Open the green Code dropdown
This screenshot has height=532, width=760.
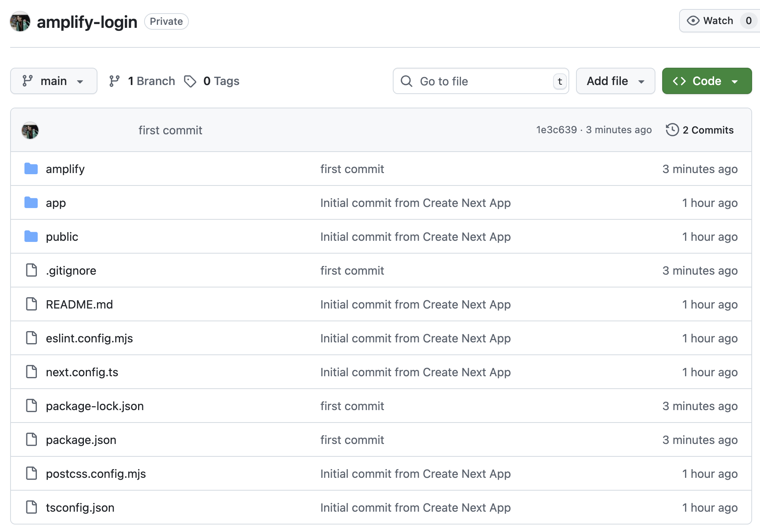point(707,81)
